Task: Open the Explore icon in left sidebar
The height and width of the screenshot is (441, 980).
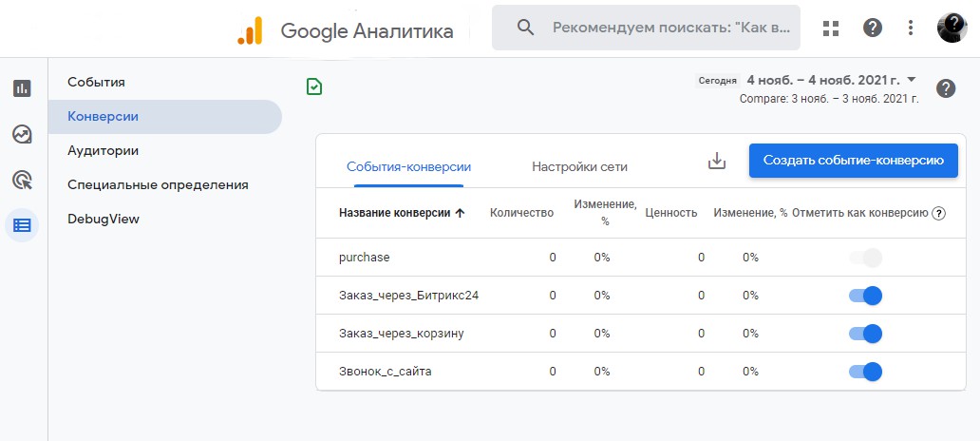Action: [x=22, y=134]
